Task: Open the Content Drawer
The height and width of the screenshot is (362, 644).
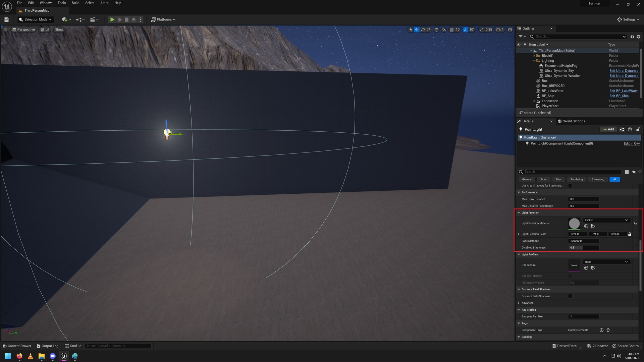Action: pos(17,346)
